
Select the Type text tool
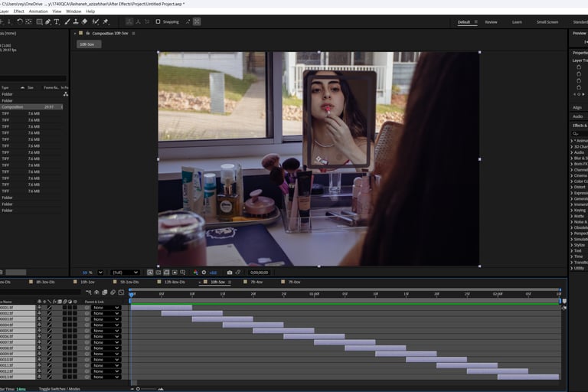(x=57, y=21)
